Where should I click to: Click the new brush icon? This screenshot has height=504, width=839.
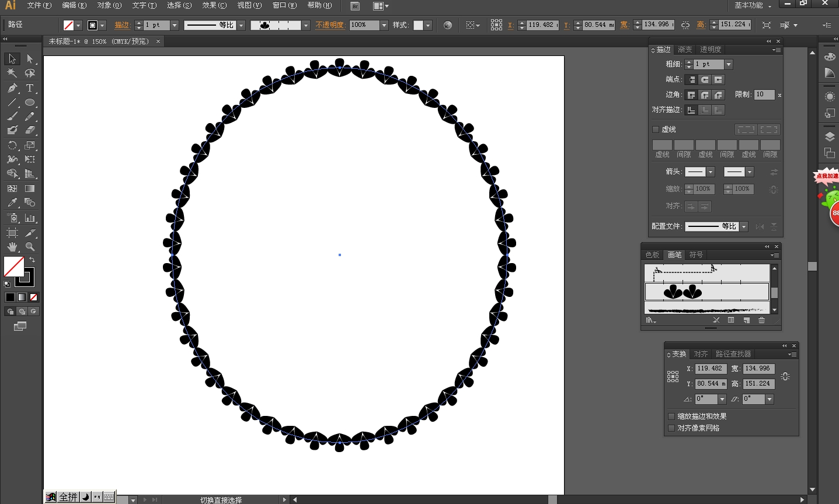(x=746, y=320)
